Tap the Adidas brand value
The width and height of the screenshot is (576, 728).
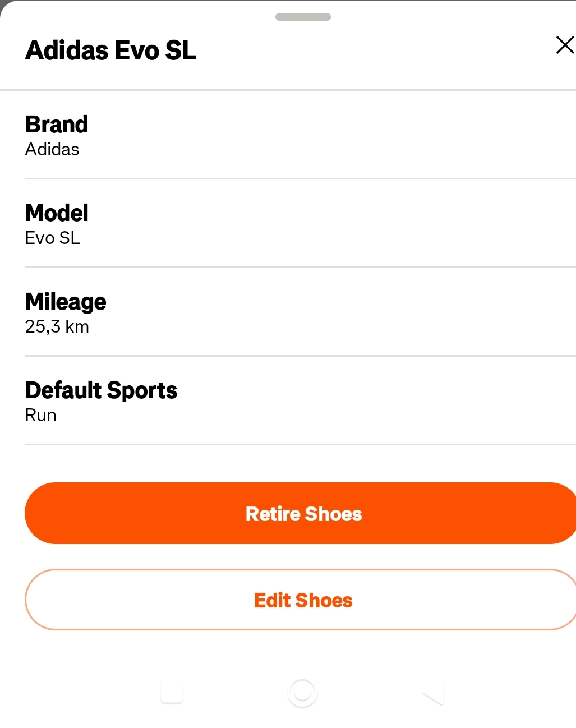pyautogui.click(x=52, y=149)
